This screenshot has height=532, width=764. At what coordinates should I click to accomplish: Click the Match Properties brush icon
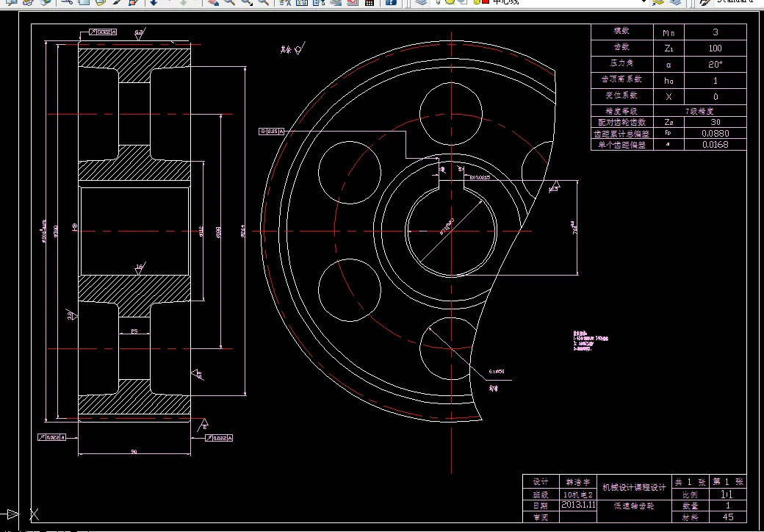point(117,2)
